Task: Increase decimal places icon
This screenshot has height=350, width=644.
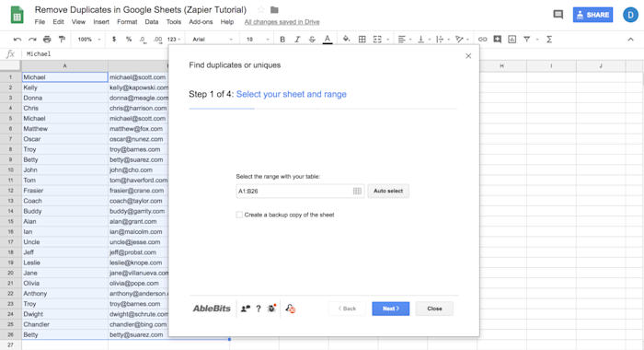Action: (157, 40)
